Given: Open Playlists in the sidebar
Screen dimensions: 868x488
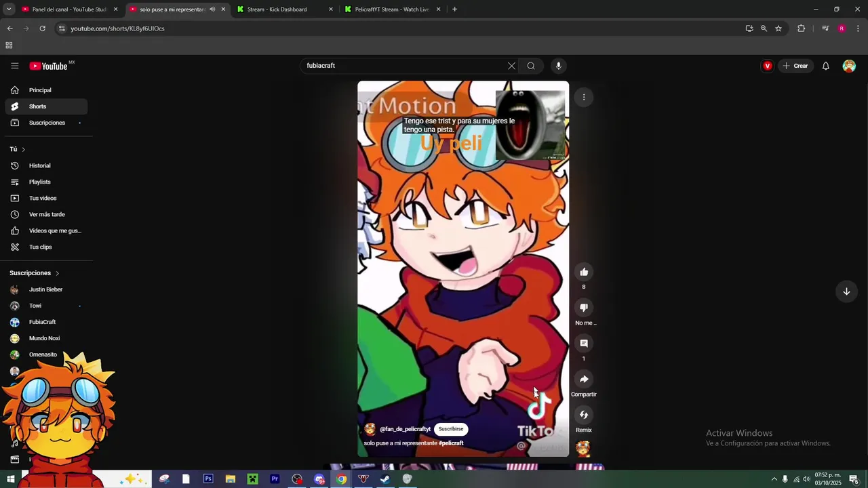Looking at the screenshot, I should pos(46,182).
